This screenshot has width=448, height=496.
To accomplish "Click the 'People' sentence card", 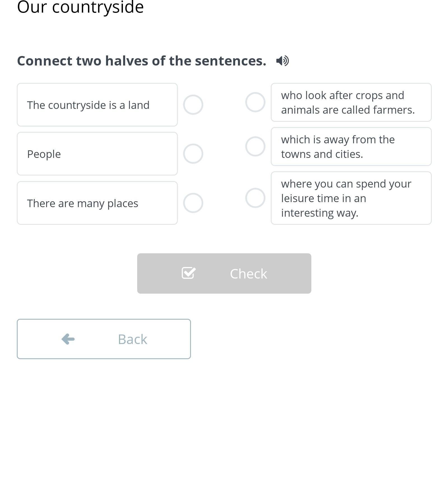I will (x=97, y=154).
